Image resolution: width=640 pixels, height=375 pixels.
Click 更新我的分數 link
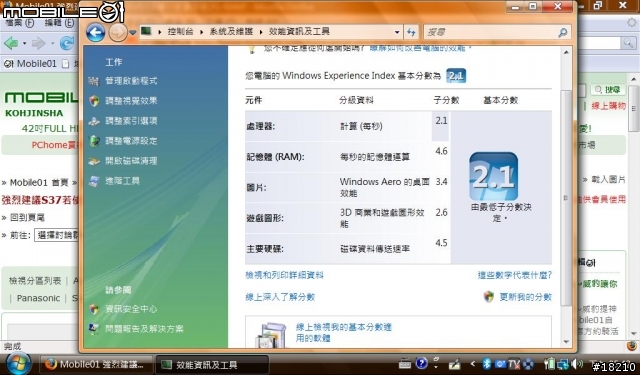pyautogui.click(x=526, y=297)
